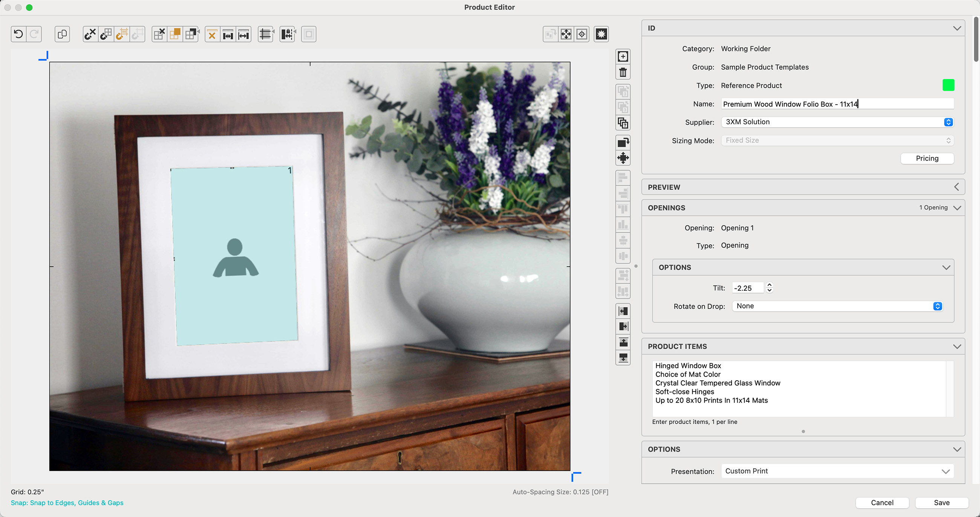
Task: Open the Presentation combo box
Action: coord(946,471)
